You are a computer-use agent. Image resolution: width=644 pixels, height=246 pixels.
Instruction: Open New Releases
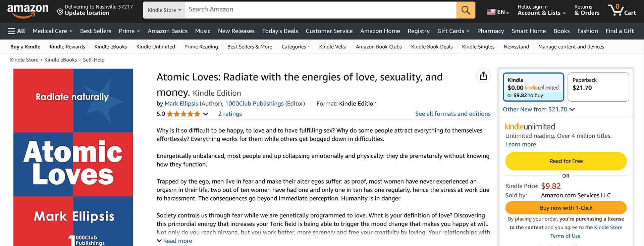pyautogui.click(x=236, y=31)
